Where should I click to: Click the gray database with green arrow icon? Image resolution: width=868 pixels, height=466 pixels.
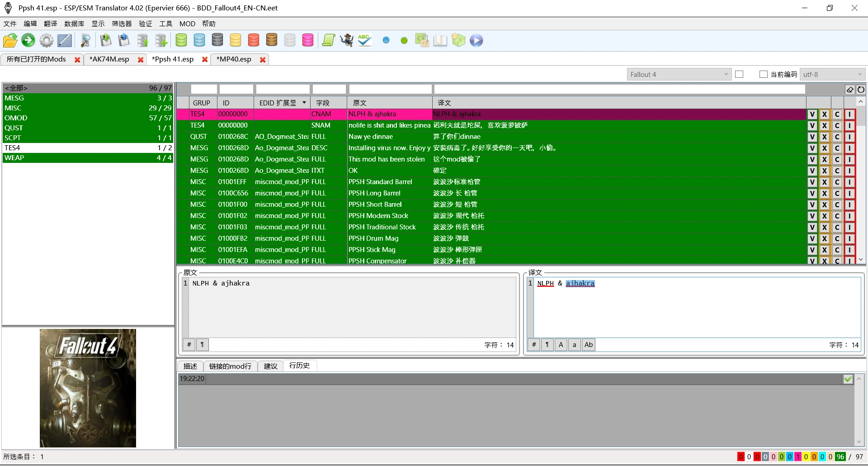143,40
